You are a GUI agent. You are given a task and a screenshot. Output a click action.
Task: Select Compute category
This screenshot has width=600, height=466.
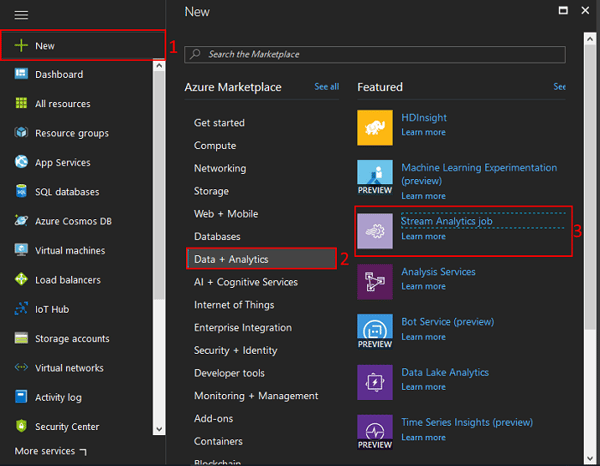tap(215, 145)
